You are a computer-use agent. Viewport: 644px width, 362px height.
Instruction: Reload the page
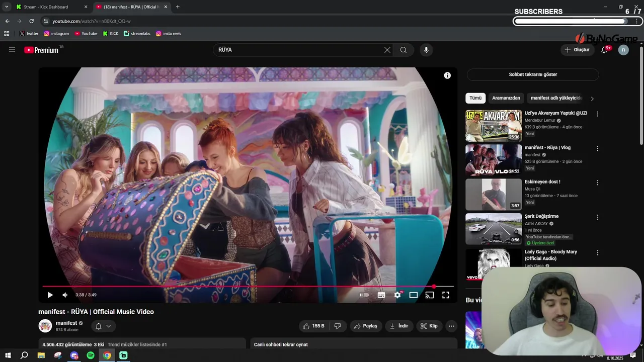pyautogui.click(x=31, y=21)
